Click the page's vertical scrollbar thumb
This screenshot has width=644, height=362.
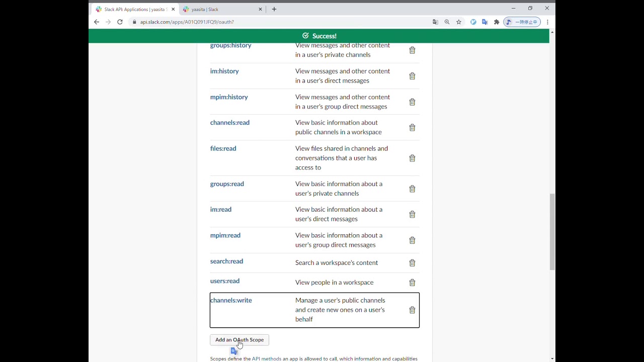(x=552, y=232)
